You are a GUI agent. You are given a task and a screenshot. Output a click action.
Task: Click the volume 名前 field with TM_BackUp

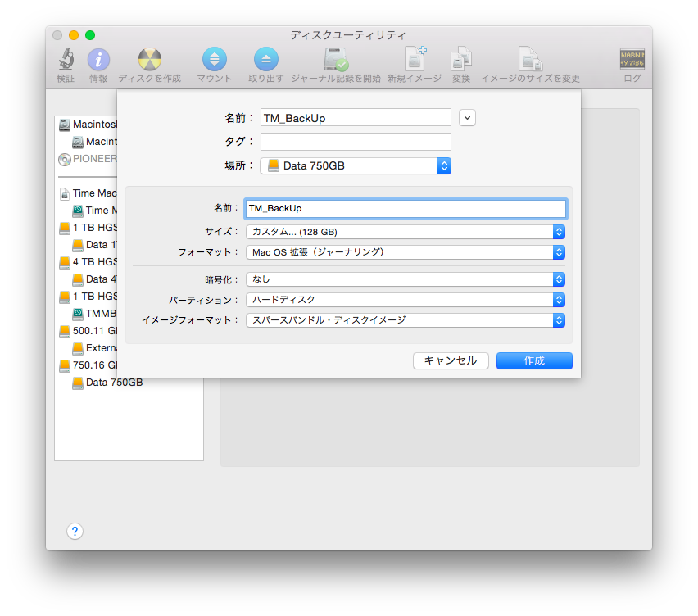pos(406,209)
